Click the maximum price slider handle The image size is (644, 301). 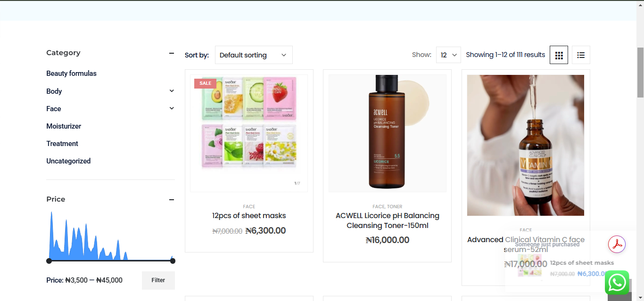[173, 260]
